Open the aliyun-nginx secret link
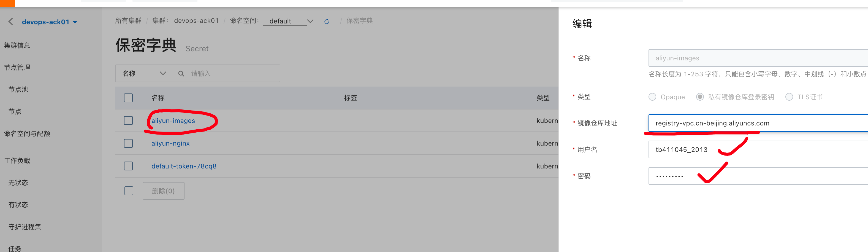 (x=170, y=143)
